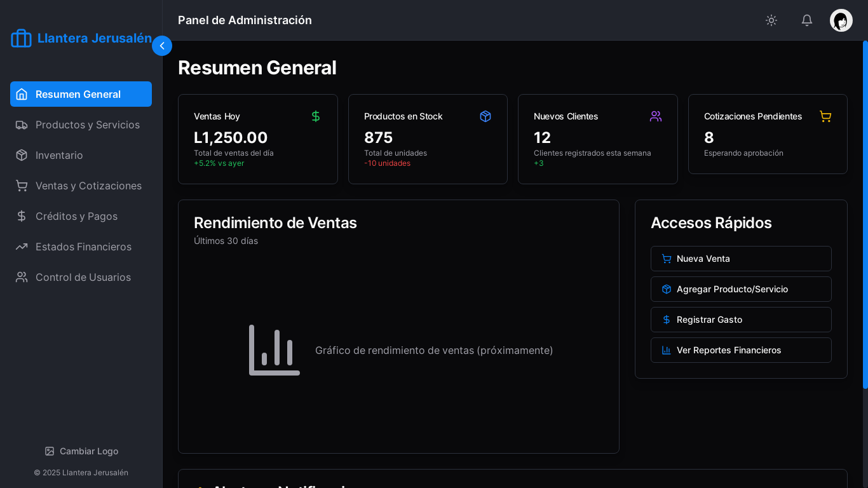
Task: Click the trend icon beside Estados Financieros
Action: (22, 247)
